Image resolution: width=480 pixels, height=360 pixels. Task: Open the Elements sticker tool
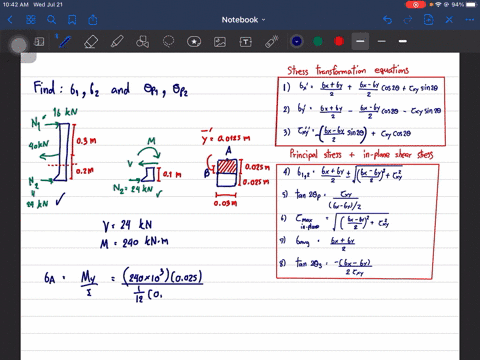194,42
